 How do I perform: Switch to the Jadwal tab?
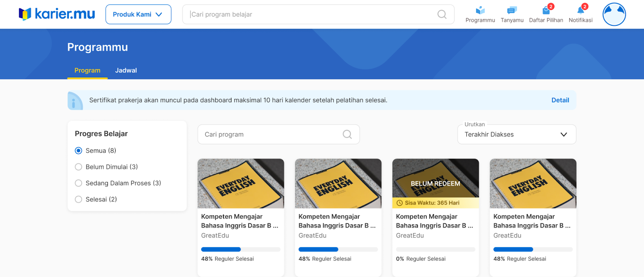click(x=126, y=70)
